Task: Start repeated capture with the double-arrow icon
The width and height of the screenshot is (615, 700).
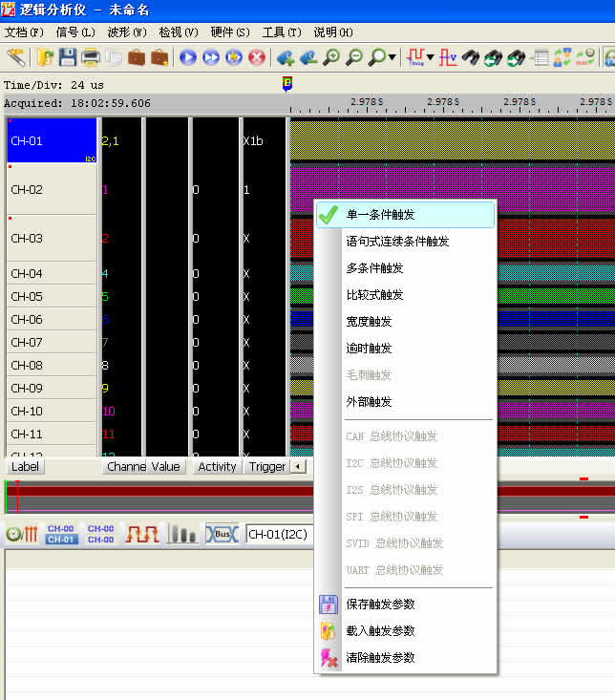Action: point(211,57)
